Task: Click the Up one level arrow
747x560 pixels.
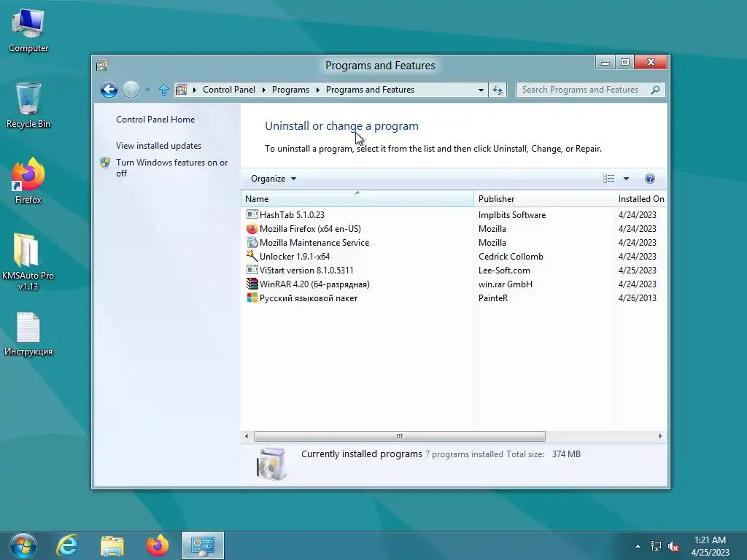Action: 164,90
